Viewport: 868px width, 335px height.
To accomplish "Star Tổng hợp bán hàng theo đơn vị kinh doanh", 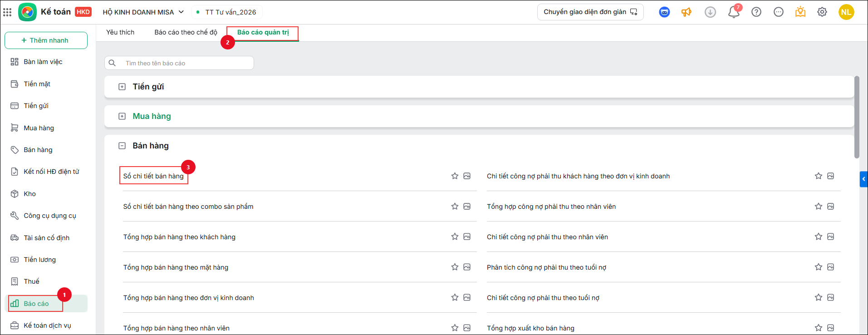I will (455, 297).
